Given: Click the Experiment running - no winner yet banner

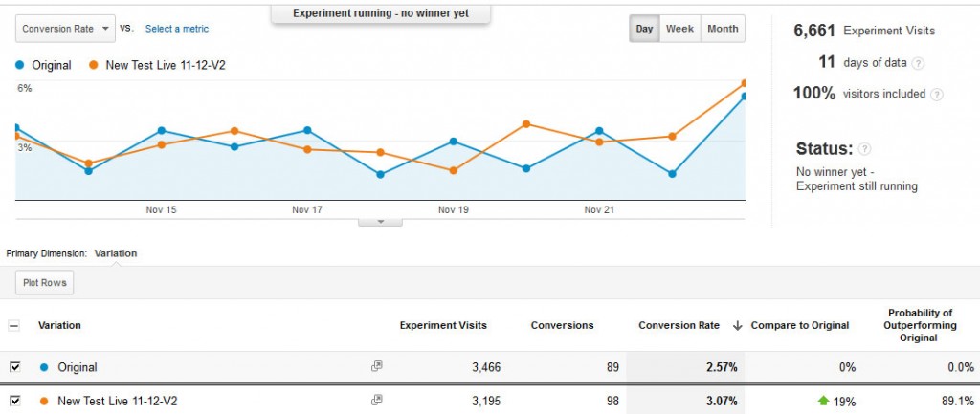Looking at the screenshot, I should click(381, 13).
